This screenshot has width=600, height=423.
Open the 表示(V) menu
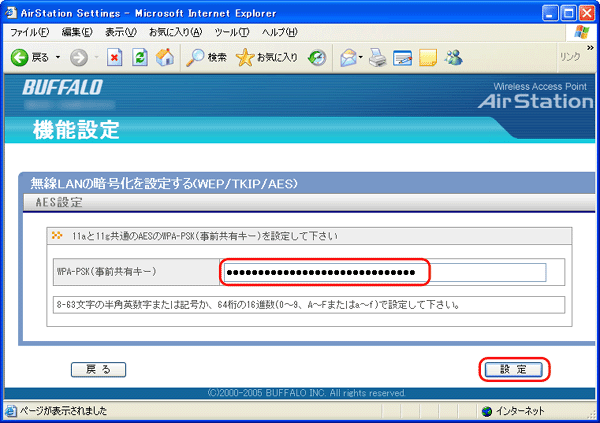120,33
